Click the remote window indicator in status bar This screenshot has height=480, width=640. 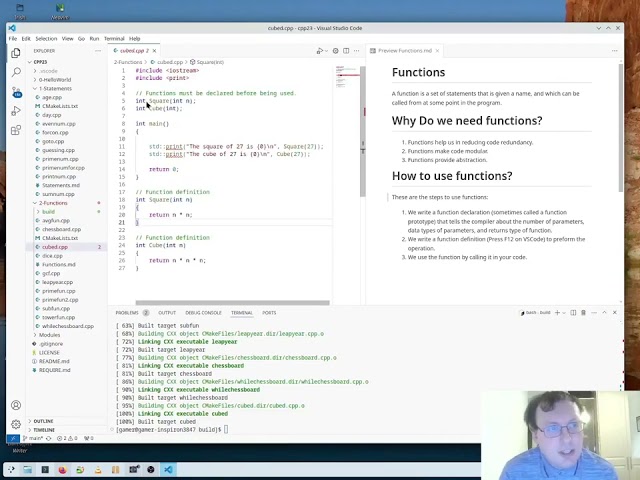coord(13,438)
